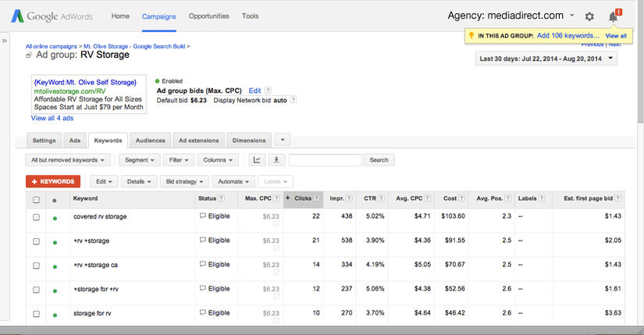Open the Details dropdown

[139, 181]
